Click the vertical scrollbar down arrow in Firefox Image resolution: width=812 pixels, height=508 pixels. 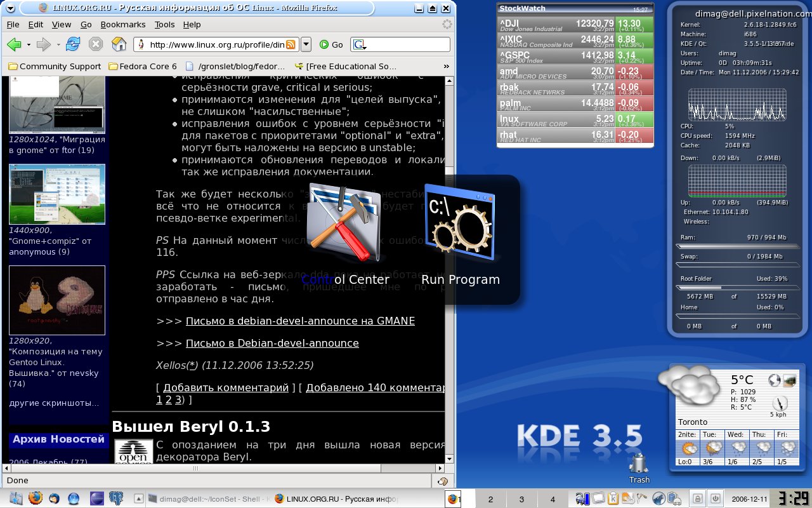pyautogui.click(x=450, y=459)
